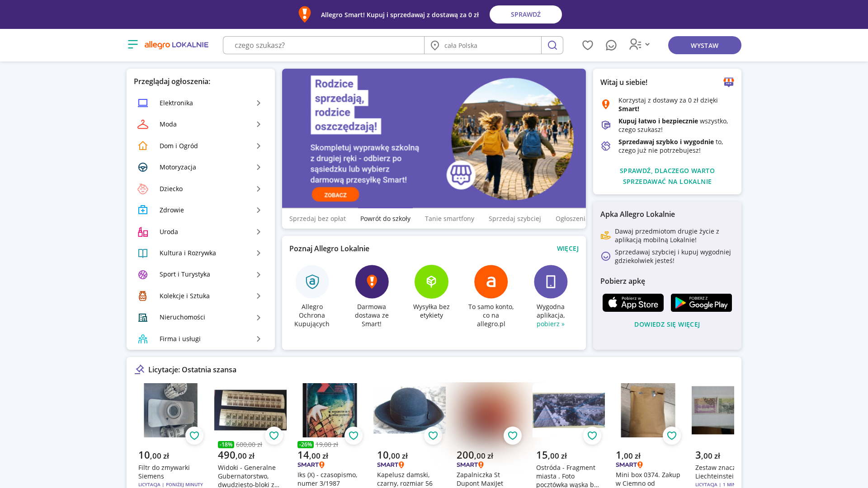Viewport: 868px width, 488px height.
Task: Click the Kolekcje i Sztuka vase icon
Action: pyautogui.click(x=143, y=296)
